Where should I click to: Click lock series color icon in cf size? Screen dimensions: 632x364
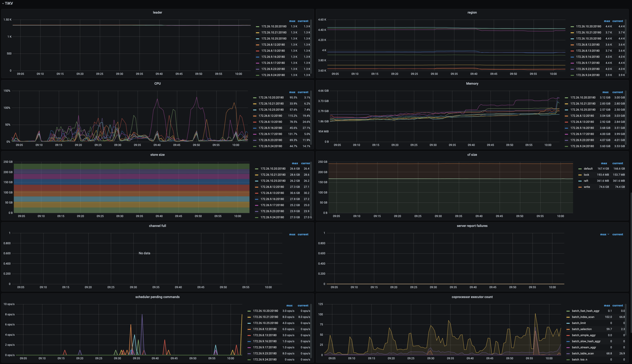coord(580,175)
